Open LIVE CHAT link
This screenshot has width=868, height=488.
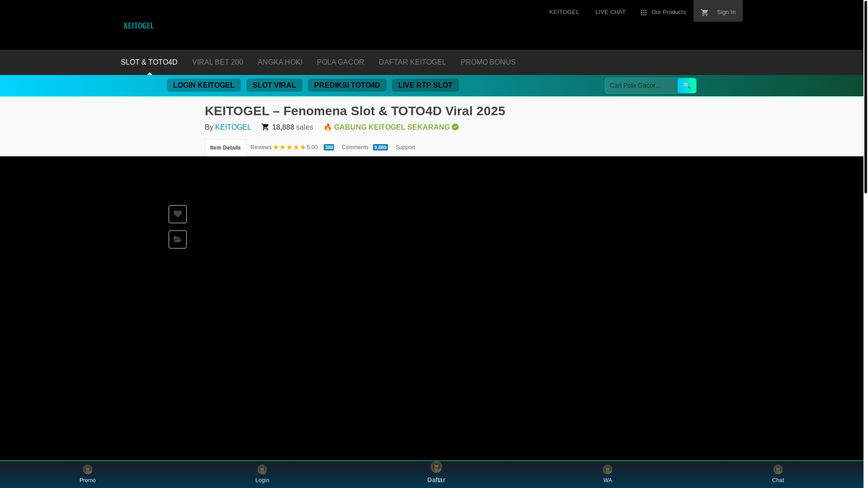pyautogui.click(x=610, y=12)
